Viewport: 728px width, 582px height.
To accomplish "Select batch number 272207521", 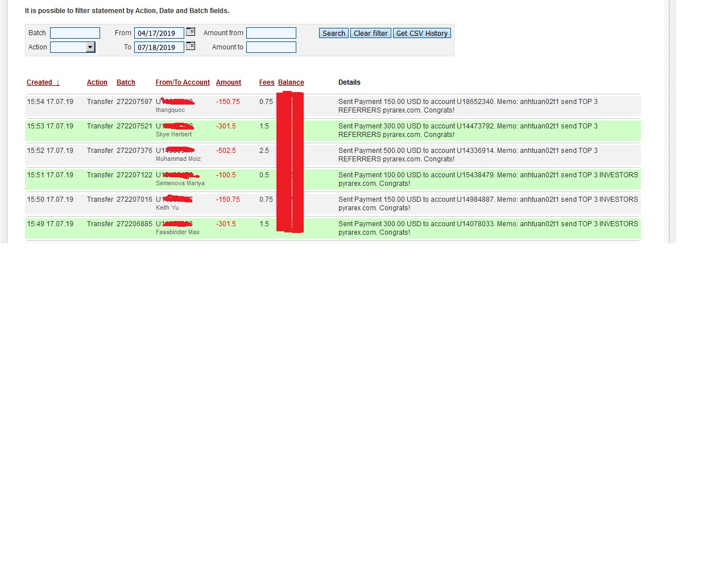I will pos(134,126).
